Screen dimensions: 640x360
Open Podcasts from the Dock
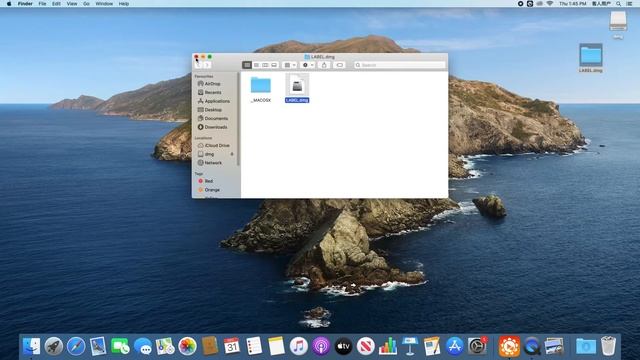321,347
